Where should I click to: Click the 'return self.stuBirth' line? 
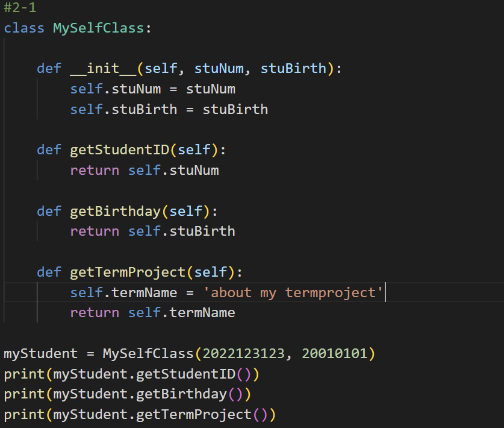[153, 231]
